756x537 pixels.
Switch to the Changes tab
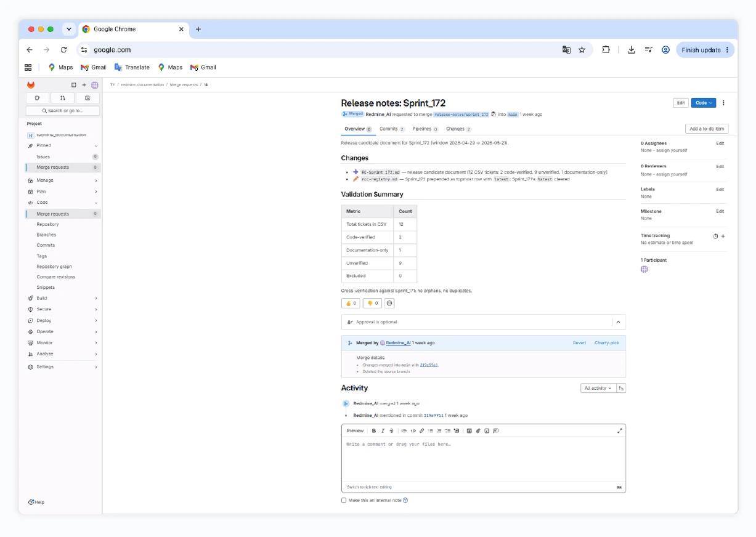(x=458, y=129)
